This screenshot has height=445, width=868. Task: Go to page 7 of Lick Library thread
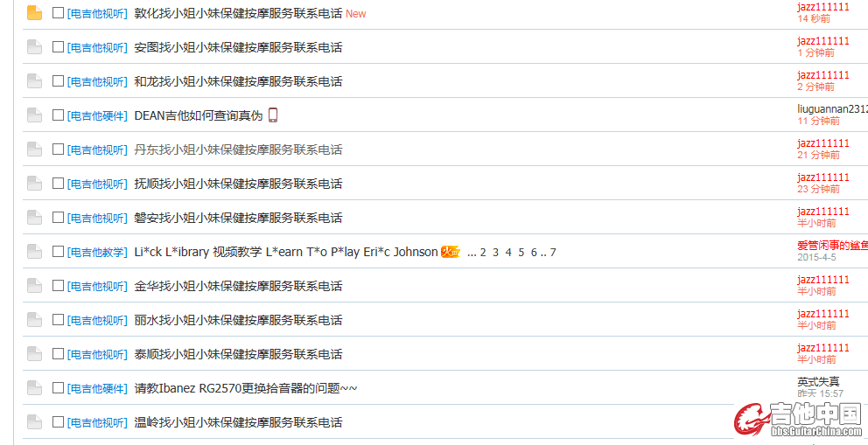point(552,253)
